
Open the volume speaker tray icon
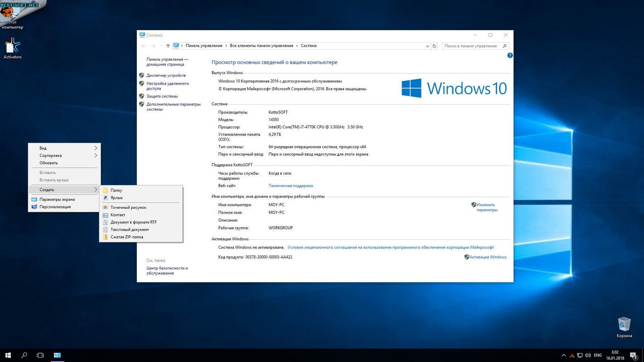coord(588,356)
